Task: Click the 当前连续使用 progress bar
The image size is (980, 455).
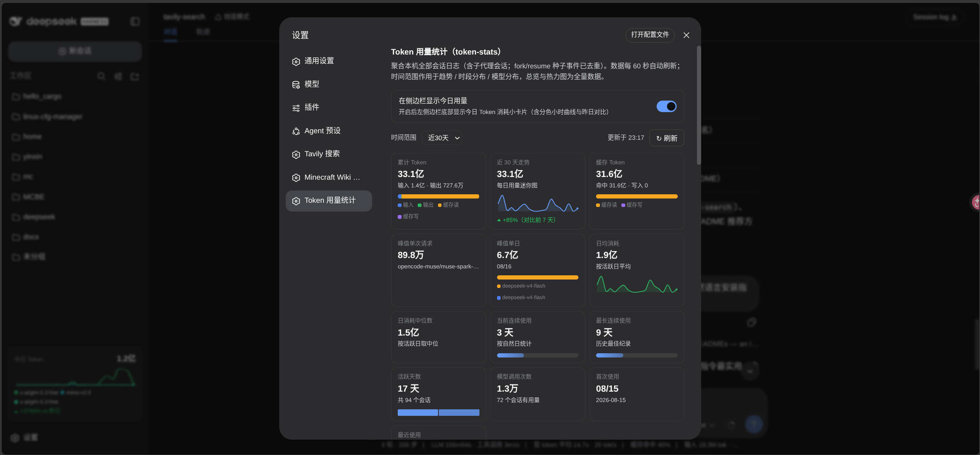Action: (x=537, y=356)
